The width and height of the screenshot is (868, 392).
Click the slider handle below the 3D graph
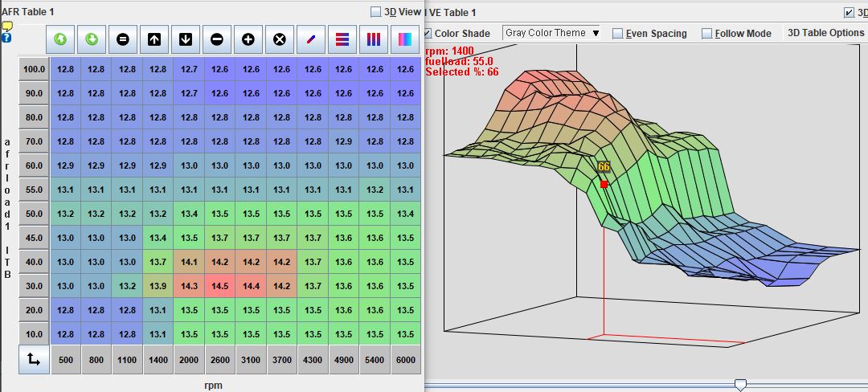(x=740, y=386)
